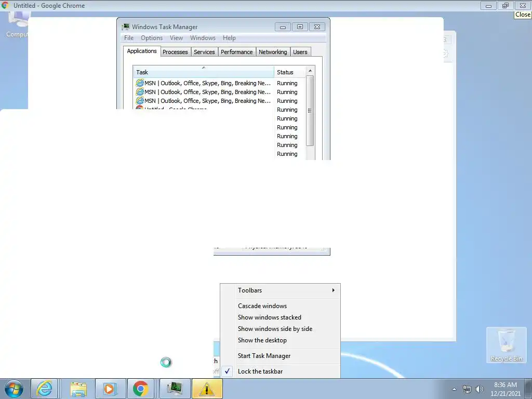
Task: Open the Windows menu in Task Manager
Action: pos(203,38)
